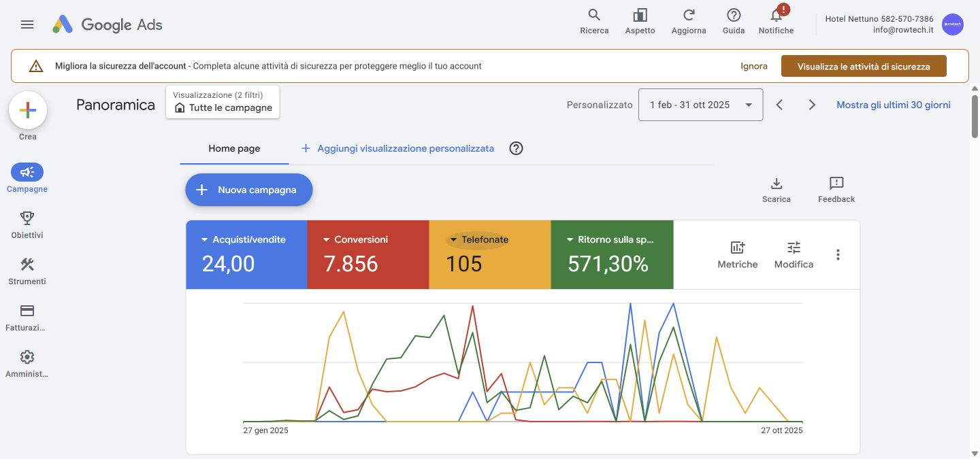Click the line chart area

click(523, 362)
